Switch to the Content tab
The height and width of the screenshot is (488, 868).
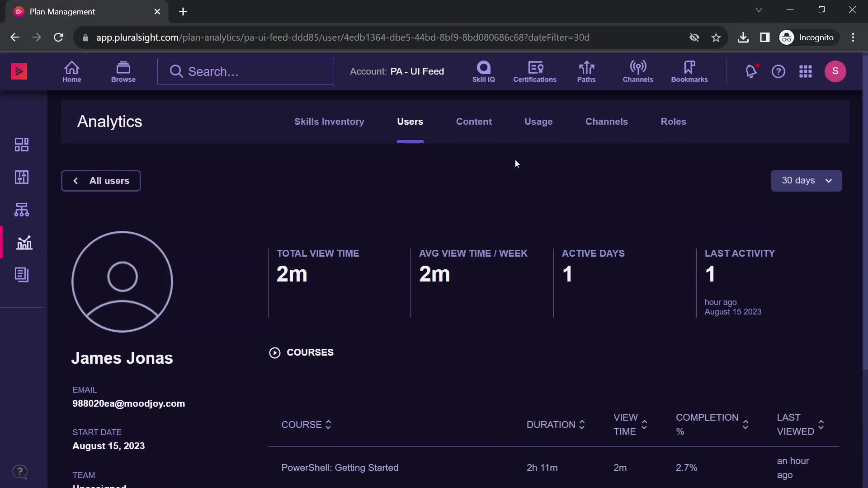click(x=474, y=122)
